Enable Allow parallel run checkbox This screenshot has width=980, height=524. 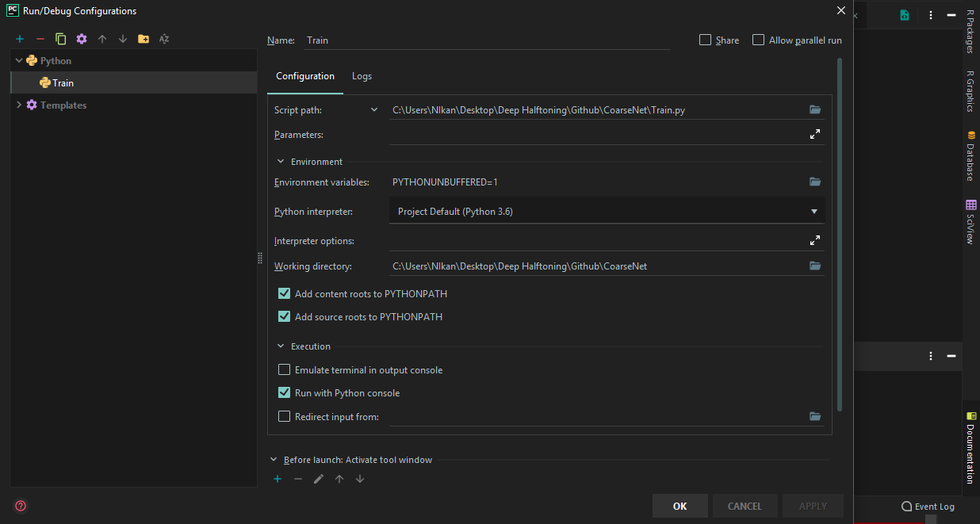tap(759, 40)
